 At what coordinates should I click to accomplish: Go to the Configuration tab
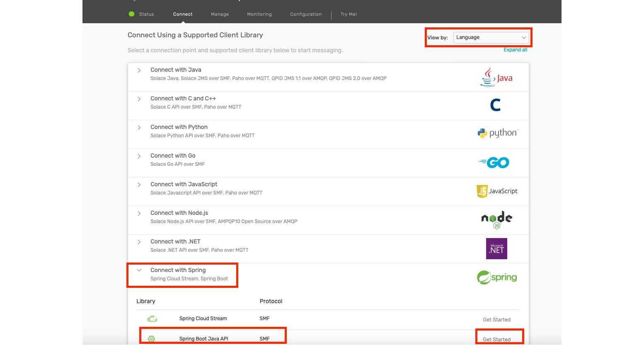[306, 14]
